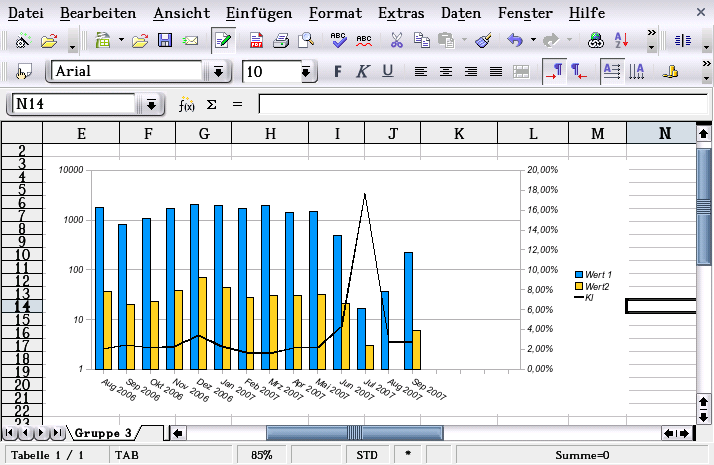Run the spell check tool
714x465 pixels.
point(339,41)
